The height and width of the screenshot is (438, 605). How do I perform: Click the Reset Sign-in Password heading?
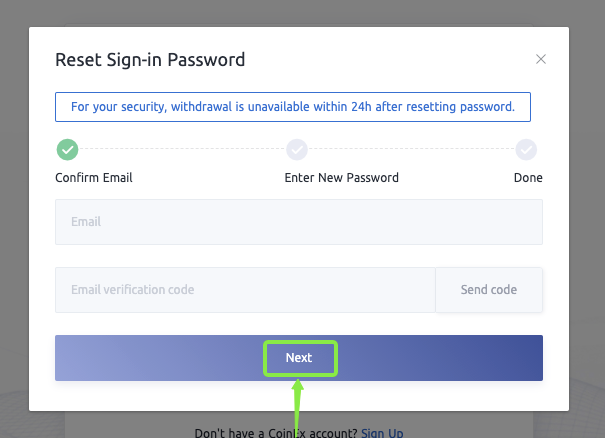pos(150,60)
